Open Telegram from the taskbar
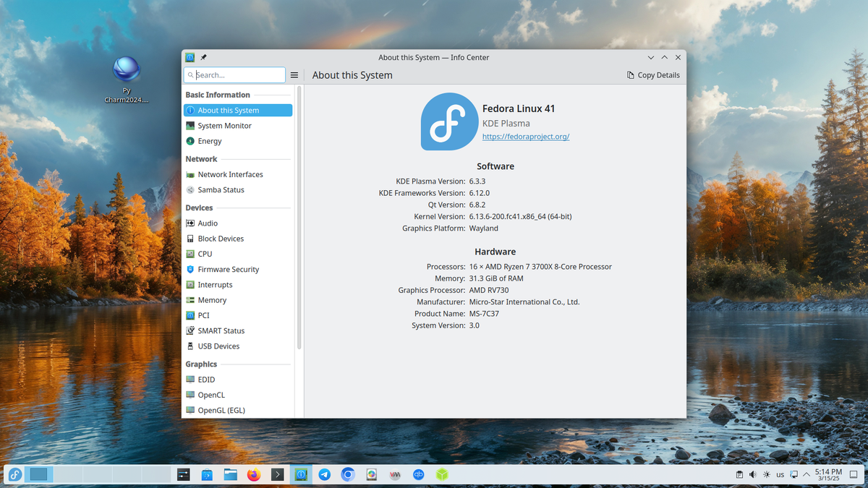868x488 pixels. click(325, 475)
